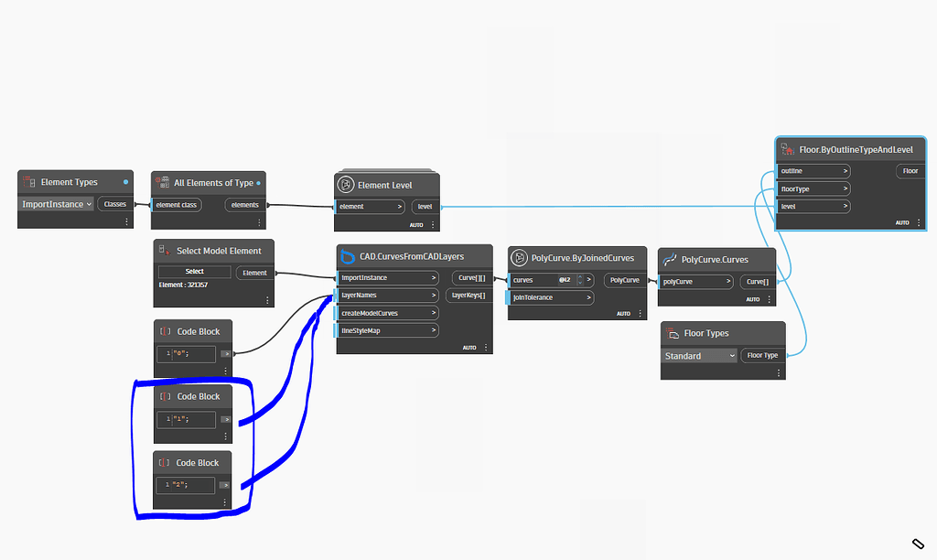
Task: Click the Classes output port on Element Types
Action: click(115, 204)
